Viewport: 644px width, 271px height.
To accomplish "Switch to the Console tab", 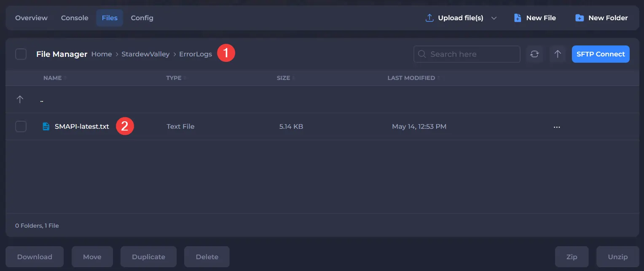I will tap(75, 18).
